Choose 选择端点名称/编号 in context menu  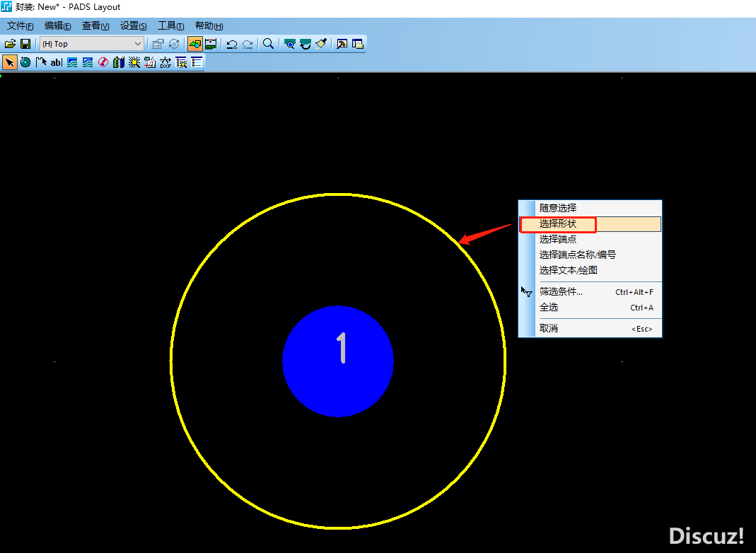590,255
